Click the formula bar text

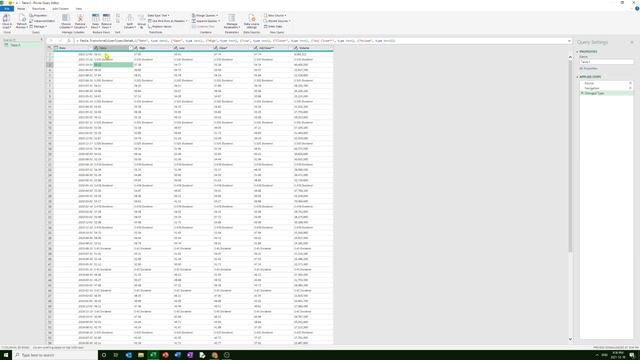click(x=237, y=41)
